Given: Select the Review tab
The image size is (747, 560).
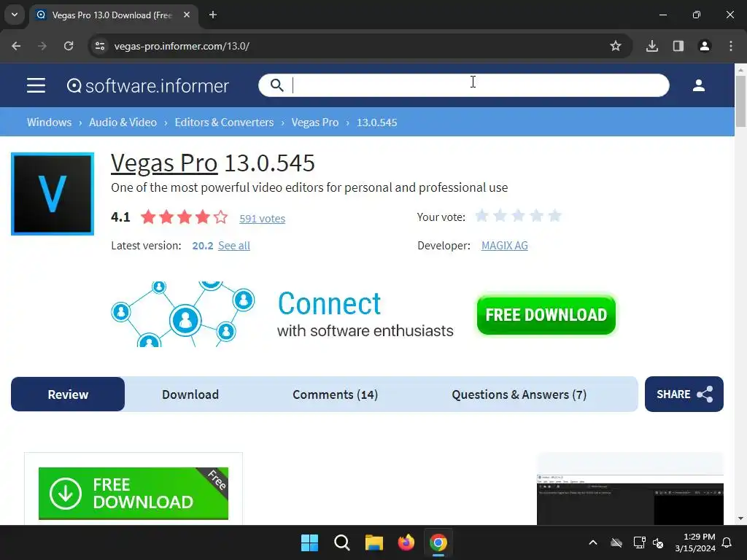Looking at the screenshot, I should tap(68, 394).
